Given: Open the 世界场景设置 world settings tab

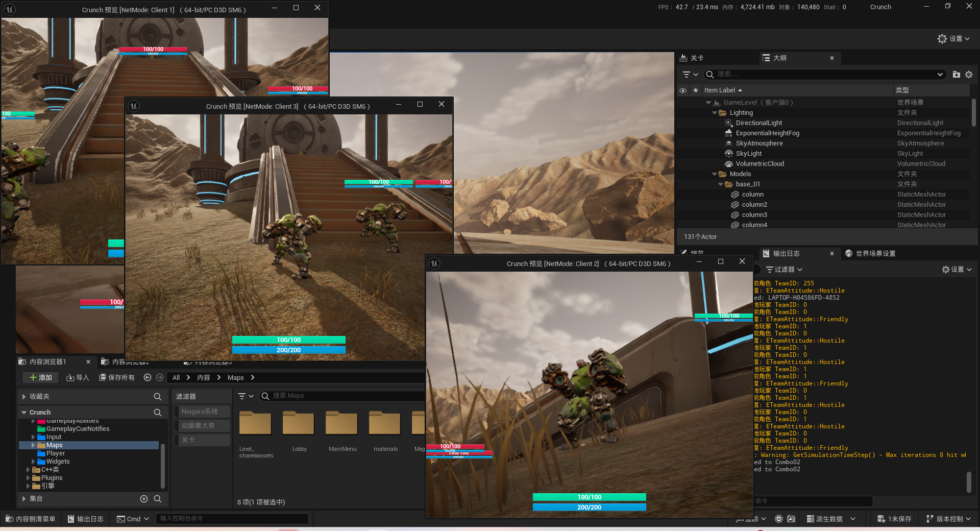Looking at the screenshot, I should click(870, 254).
